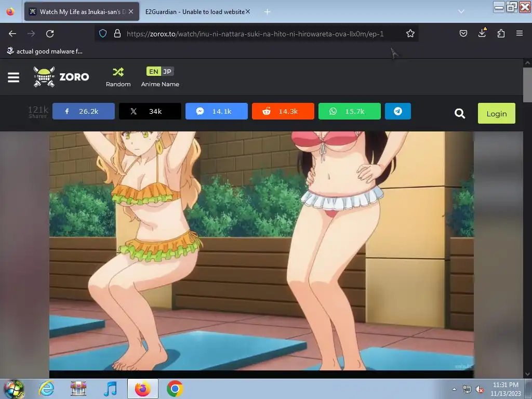Click the Login button
This screenshot has height=399, width=532.
click(x=496, y=113)
